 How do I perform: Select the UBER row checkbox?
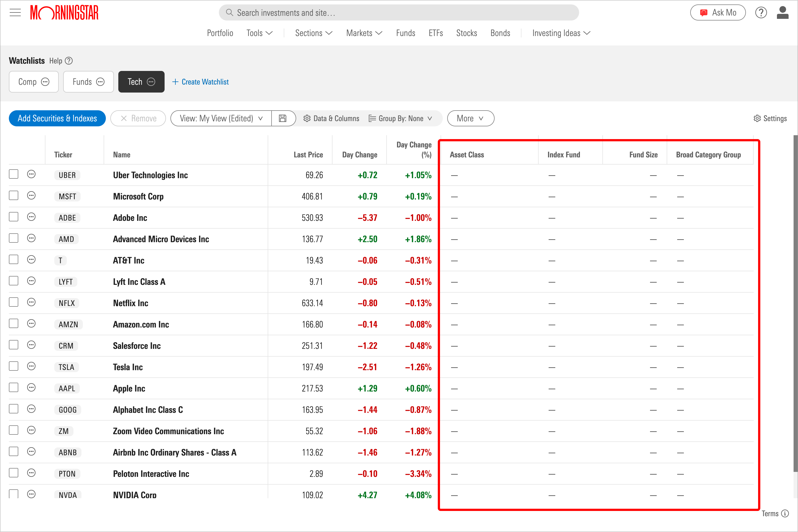coord(14,174)
